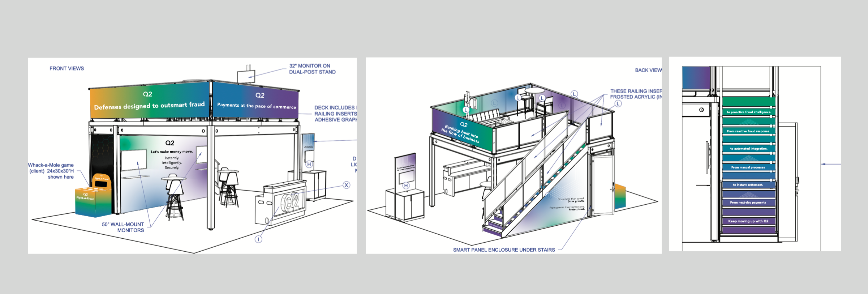Click the "Protect trust." text under stairs

[576, 209]
